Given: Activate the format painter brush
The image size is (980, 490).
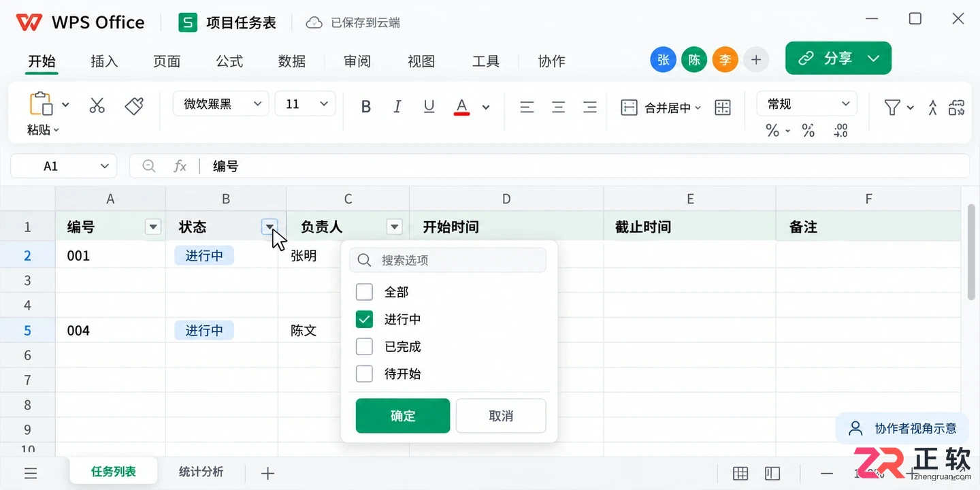Looking at the screenshot, I should click(134, 105).
